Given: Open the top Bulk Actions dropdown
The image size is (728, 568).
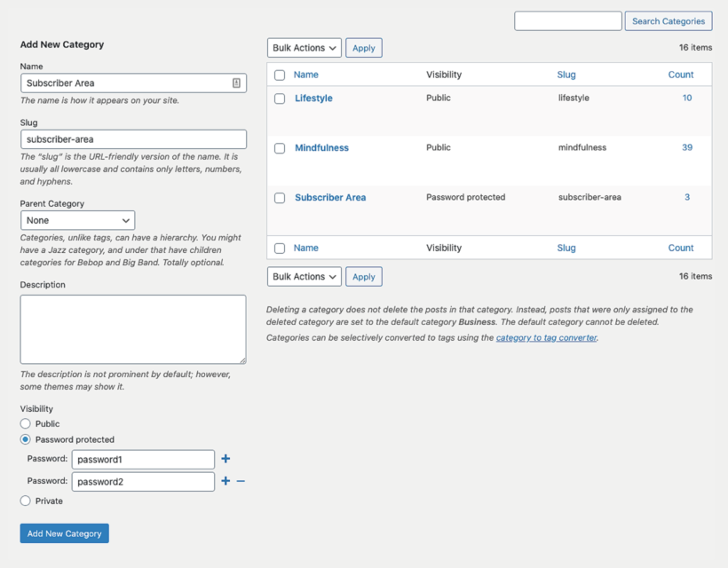Looking at the screenshot, I should coord(304,48).
